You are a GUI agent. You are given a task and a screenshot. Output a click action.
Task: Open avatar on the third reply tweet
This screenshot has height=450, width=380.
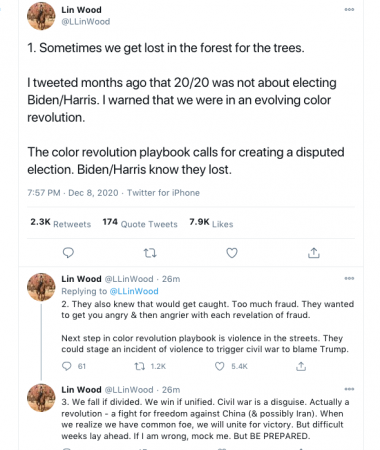click(x=41, y=398)
